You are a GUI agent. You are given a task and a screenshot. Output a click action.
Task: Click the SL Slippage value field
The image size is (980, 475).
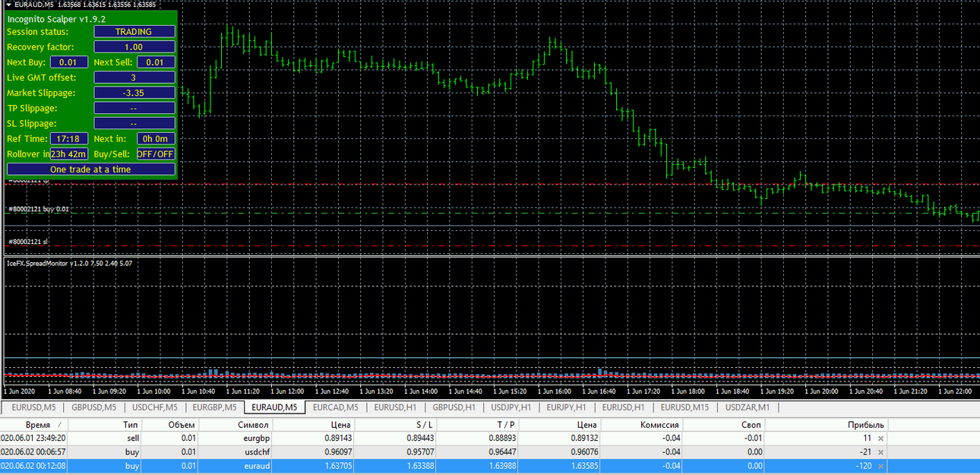point(134,123)
